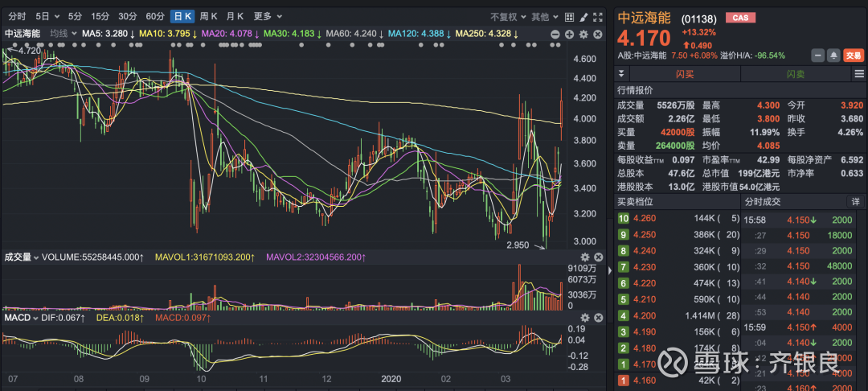Select sell price 4.230 in order book

[645, 267]
